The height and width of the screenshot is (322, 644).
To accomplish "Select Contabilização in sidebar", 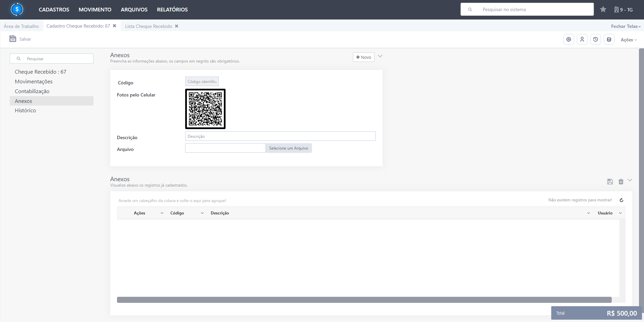I will pos(51,91).
